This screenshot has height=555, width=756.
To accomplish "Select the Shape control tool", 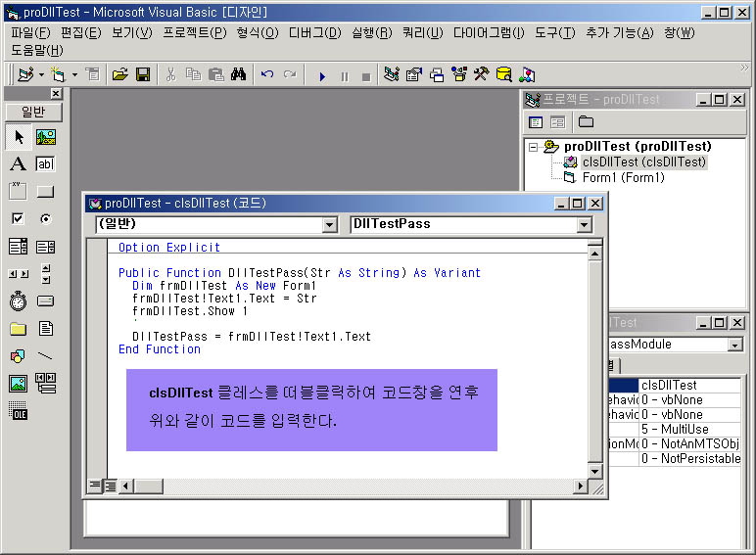I will (x=19, y=356).
